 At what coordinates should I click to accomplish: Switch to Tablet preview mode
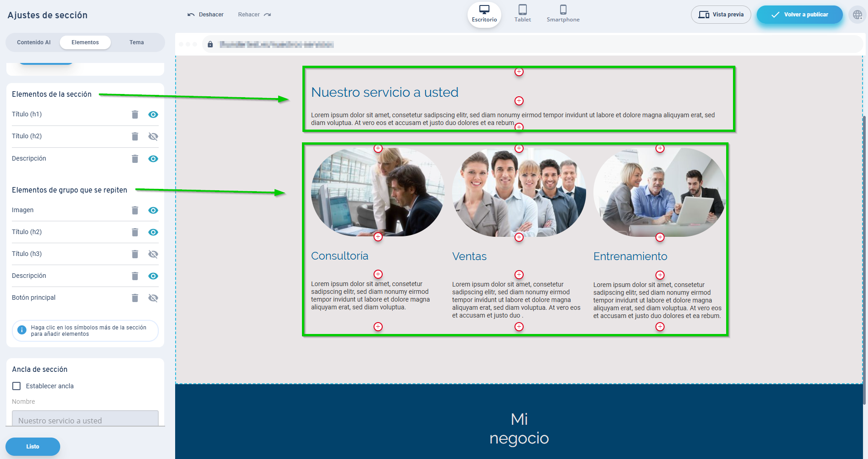(x=522, y=13)
